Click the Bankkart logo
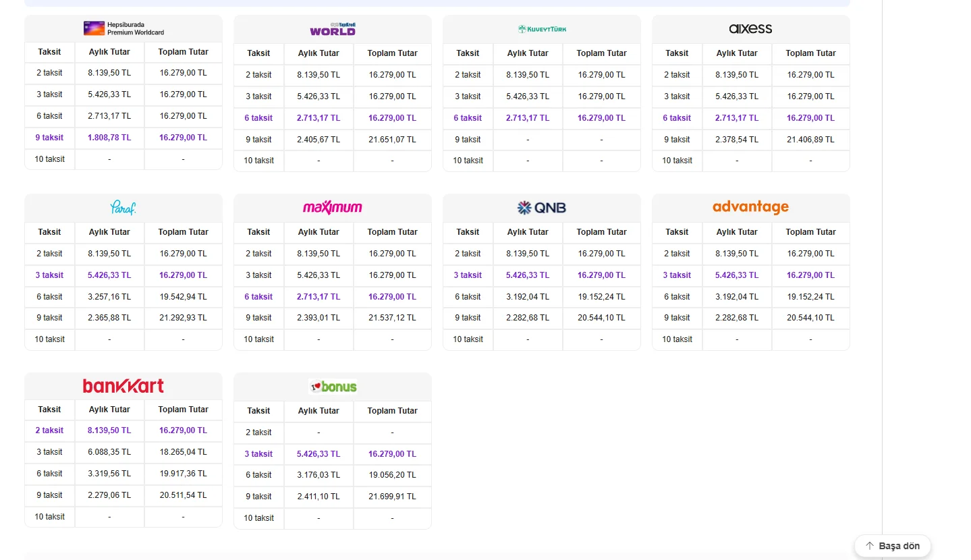The height and width of the screenshot is (560, 971). click(123, 386)
